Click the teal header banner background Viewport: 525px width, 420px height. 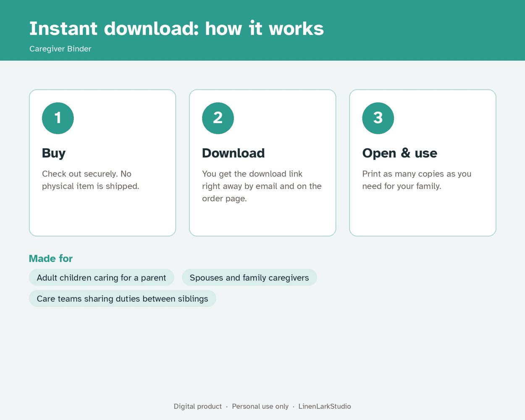(420, 30)
